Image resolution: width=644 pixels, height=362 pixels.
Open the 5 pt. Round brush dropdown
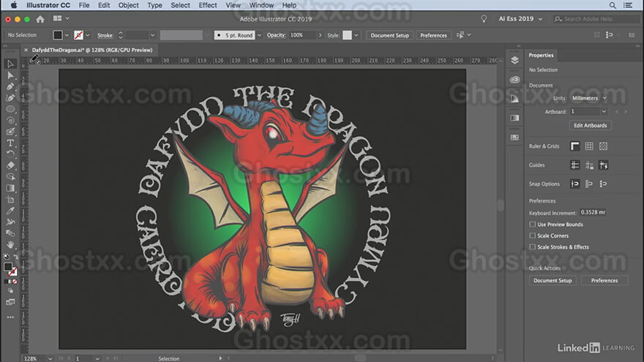(259, 35)
